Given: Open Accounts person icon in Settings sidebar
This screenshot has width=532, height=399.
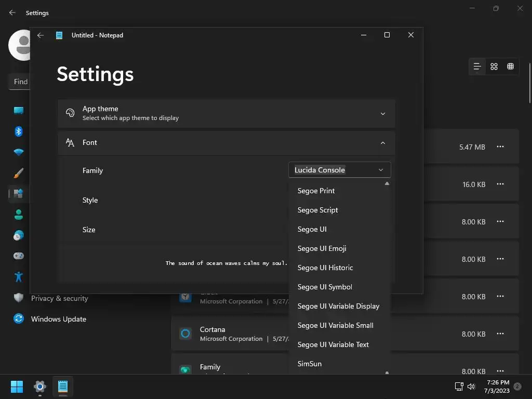Looking at the screenshot, I should tap(19, 215).
